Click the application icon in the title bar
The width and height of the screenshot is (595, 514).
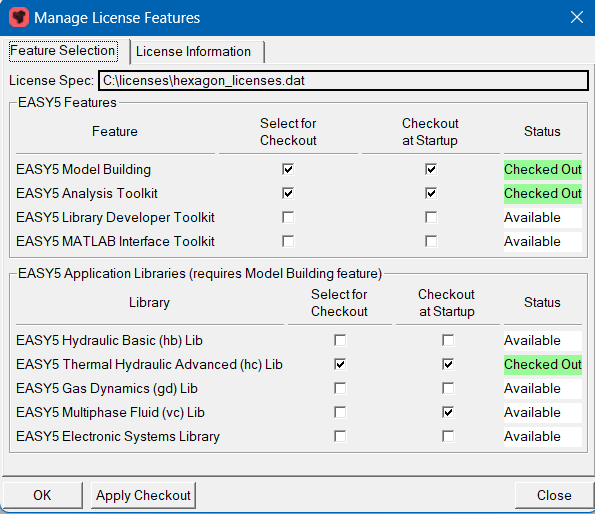[19, 17]
